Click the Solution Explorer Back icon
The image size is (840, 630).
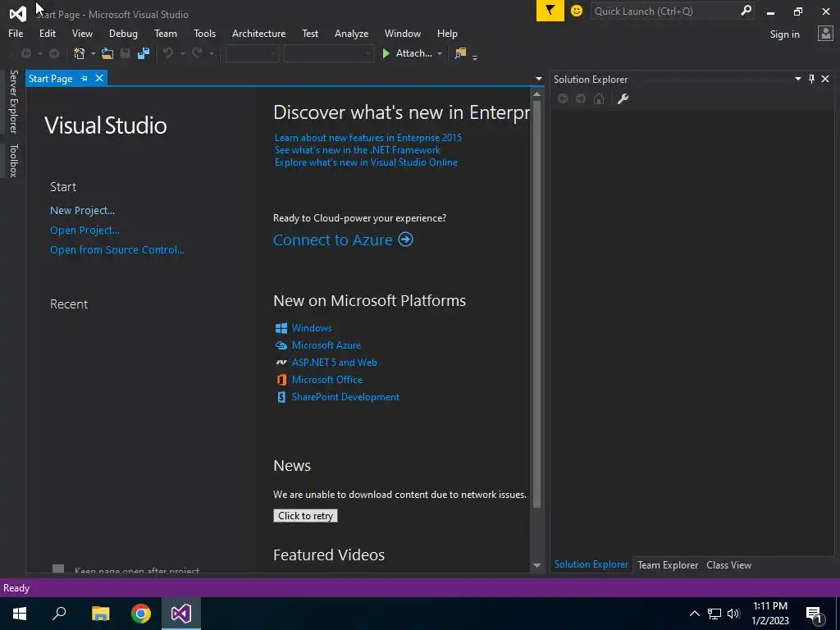(x=563, y=98)
